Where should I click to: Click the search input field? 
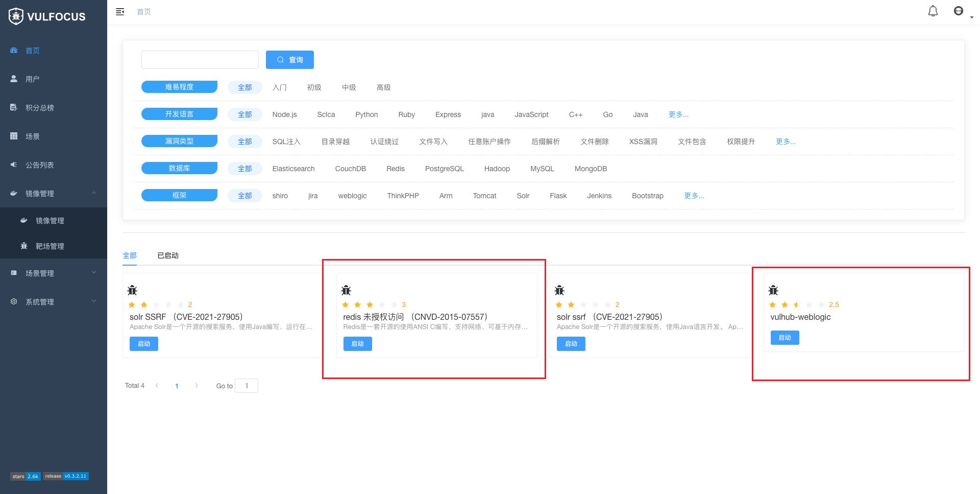[x=200, y=60]
